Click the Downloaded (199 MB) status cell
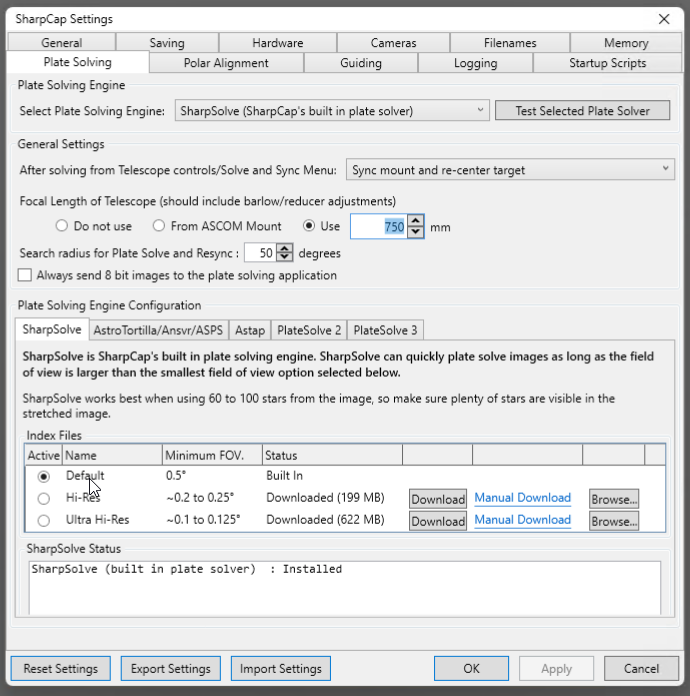This screenshot has width=690, height=696. (x=325, y=498)
